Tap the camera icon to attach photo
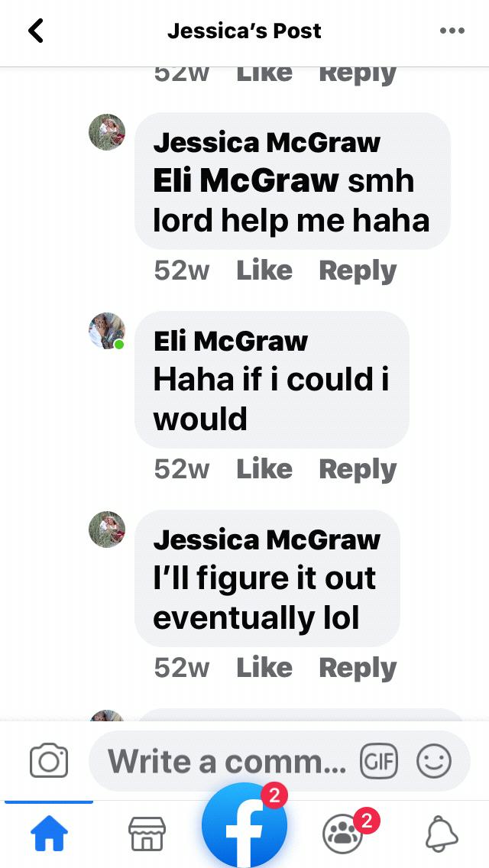489x868 pixels. [x=49, y=760]
